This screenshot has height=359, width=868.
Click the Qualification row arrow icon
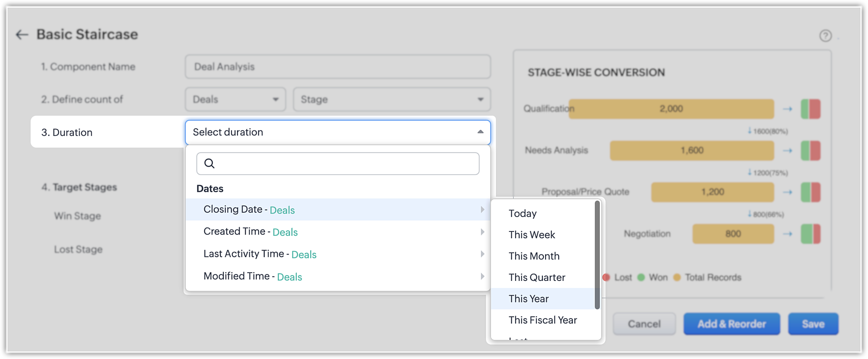787,109
